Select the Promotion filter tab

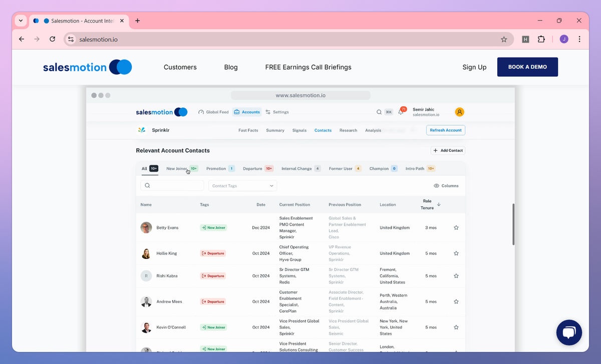(x=220, y=169)
